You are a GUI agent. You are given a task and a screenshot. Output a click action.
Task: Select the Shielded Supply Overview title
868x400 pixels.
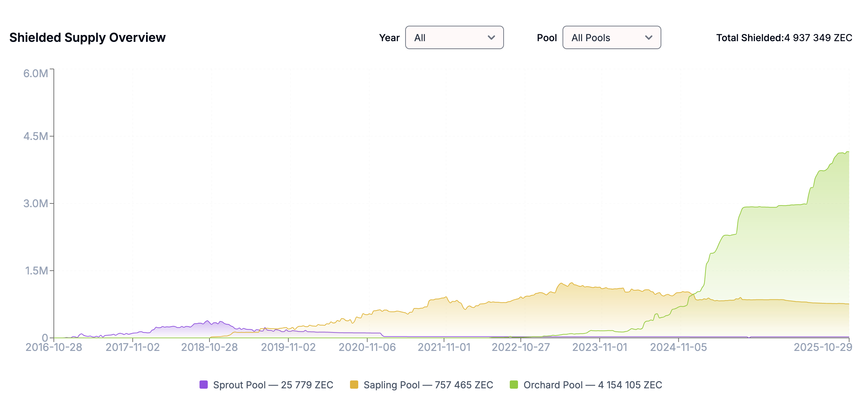click(87, 38)
